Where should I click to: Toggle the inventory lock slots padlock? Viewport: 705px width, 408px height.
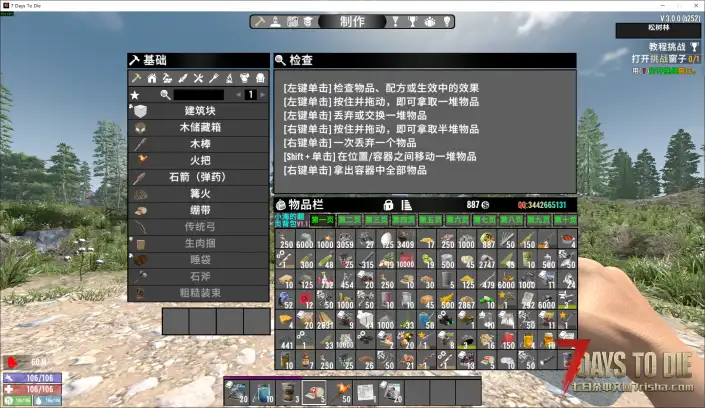point(388,205)
